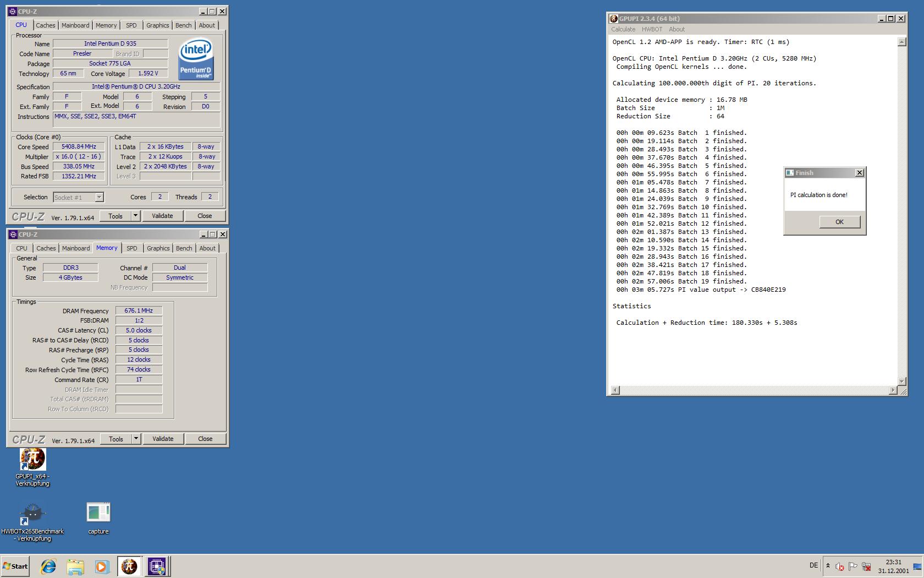This screenshot has height=578, width=924.
Task: Click Tools button in lower CPU-Z
Action: (x=116, y=439)
